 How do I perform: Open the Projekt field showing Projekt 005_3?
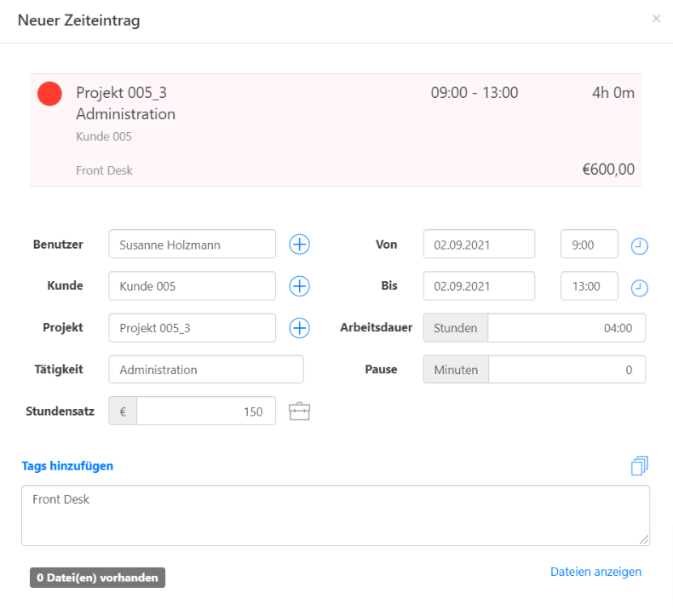tap(193, 328)
